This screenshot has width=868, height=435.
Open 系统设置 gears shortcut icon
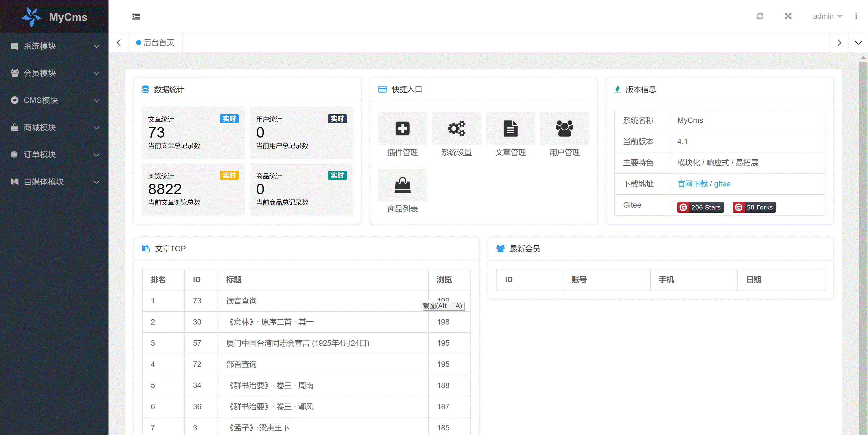456,129
